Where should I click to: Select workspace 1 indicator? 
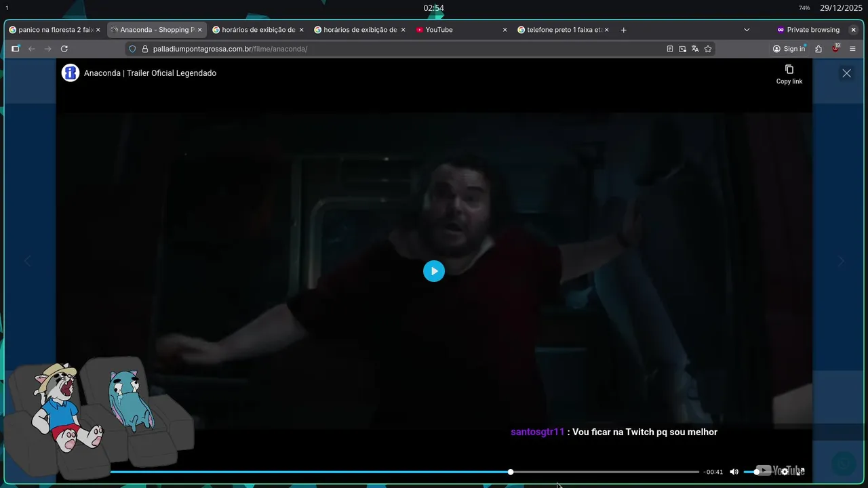(7, 8)
